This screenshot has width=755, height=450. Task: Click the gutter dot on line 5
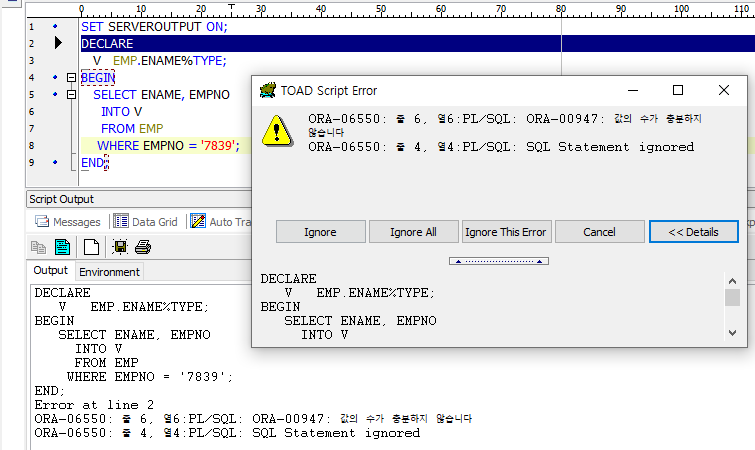click(x=55, y=94)
